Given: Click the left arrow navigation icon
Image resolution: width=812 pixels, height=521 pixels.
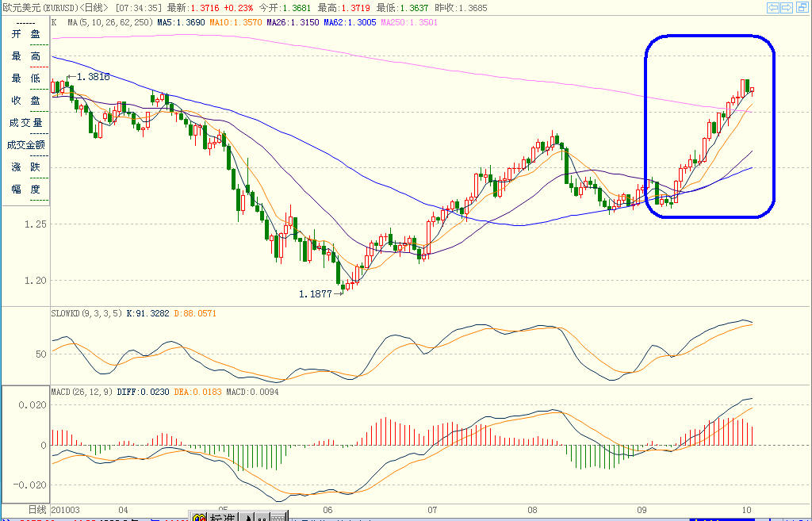Looking at the screenshot, I should (x=773, y=8).
